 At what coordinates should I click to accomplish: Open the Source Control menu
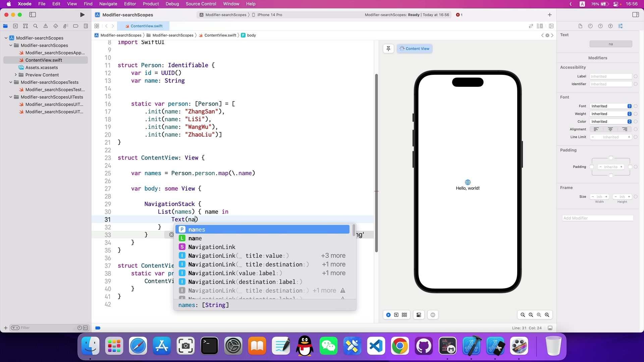(201, 4)
